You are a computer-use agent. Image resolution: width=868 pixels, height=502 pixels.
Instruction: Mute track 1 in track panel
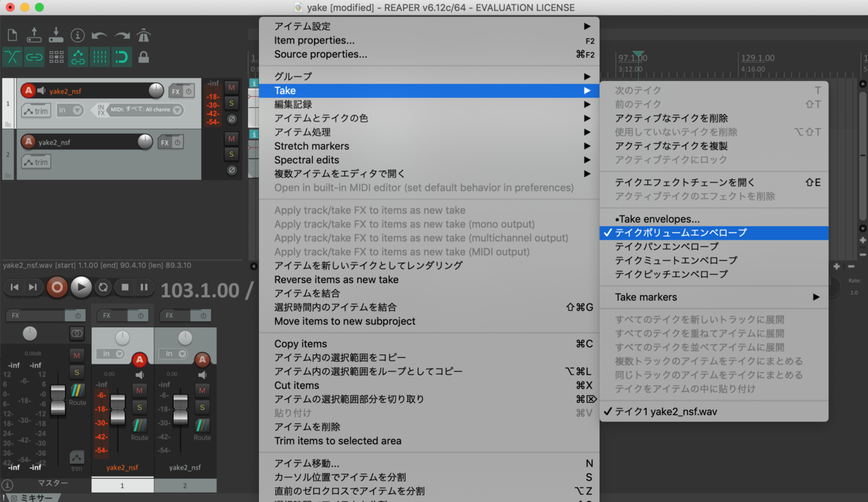[x=231, y=87]
